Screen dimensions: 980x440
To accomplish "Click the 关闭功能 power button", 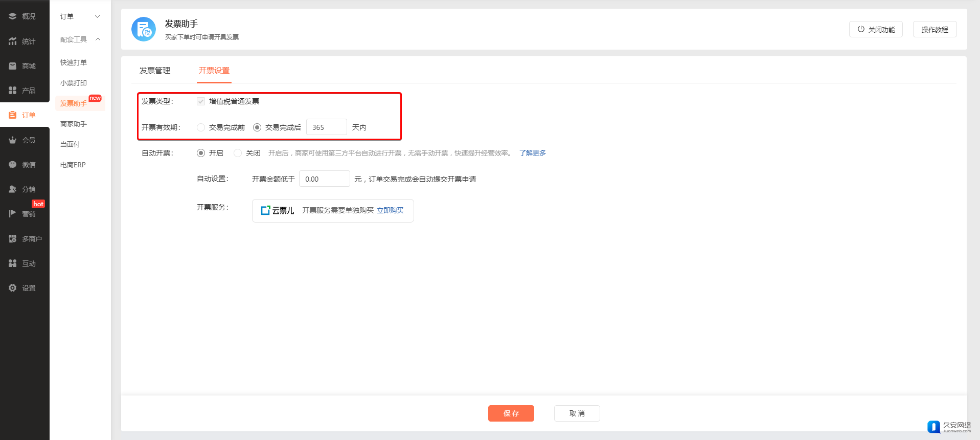I will [x=876, y=30].
